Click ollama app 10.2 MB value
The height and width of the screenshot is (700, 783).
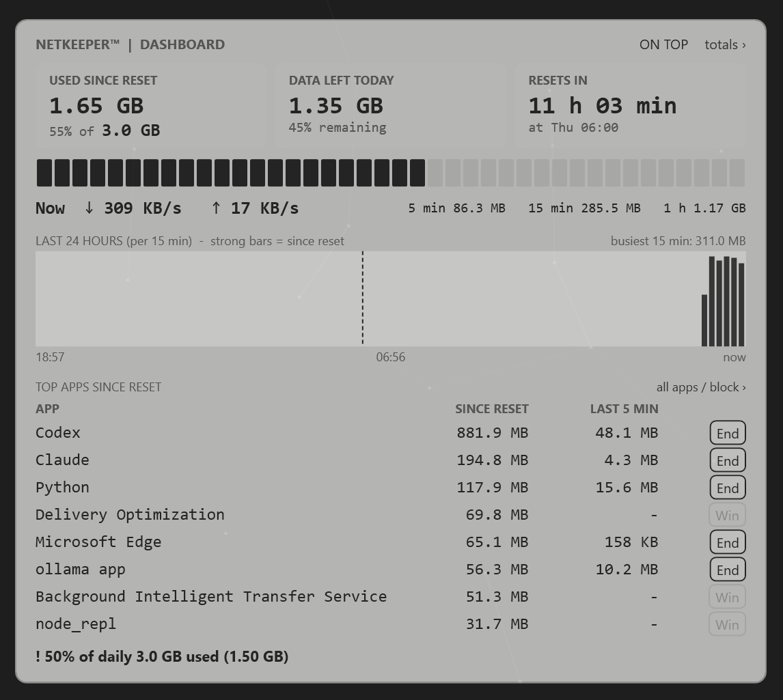(x=627, y=570)
